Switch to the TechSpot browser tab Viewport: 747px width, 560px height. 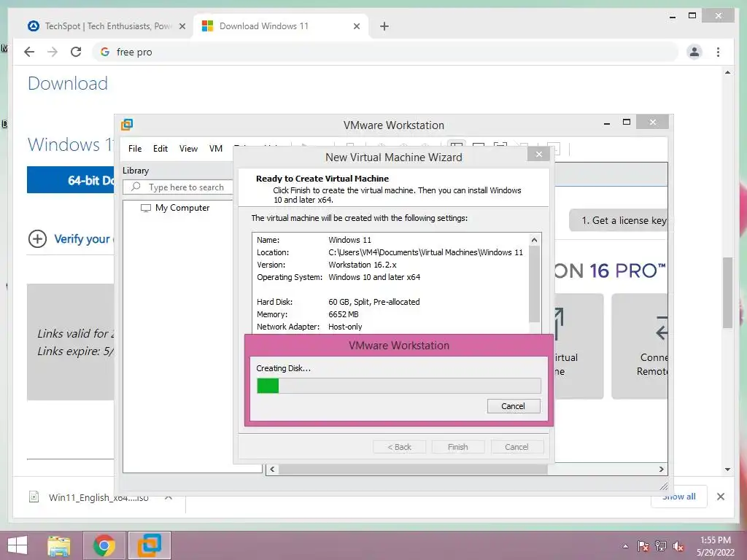point(107,26)
